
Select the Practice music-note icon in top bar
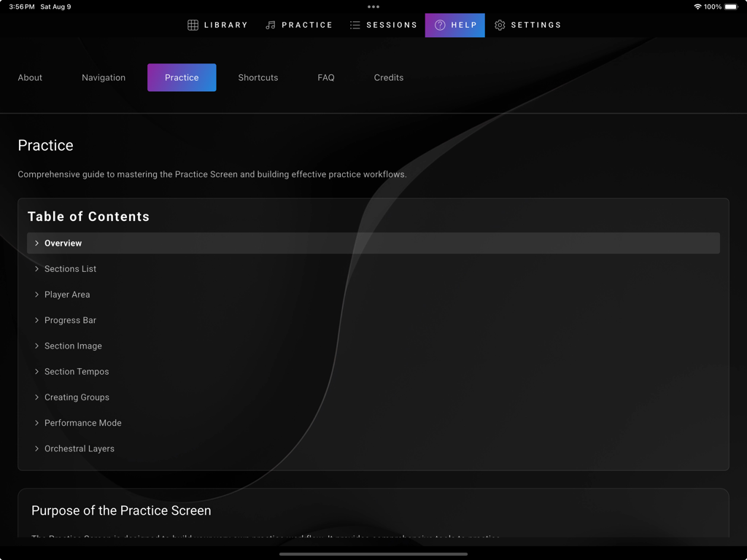(271, 25)
